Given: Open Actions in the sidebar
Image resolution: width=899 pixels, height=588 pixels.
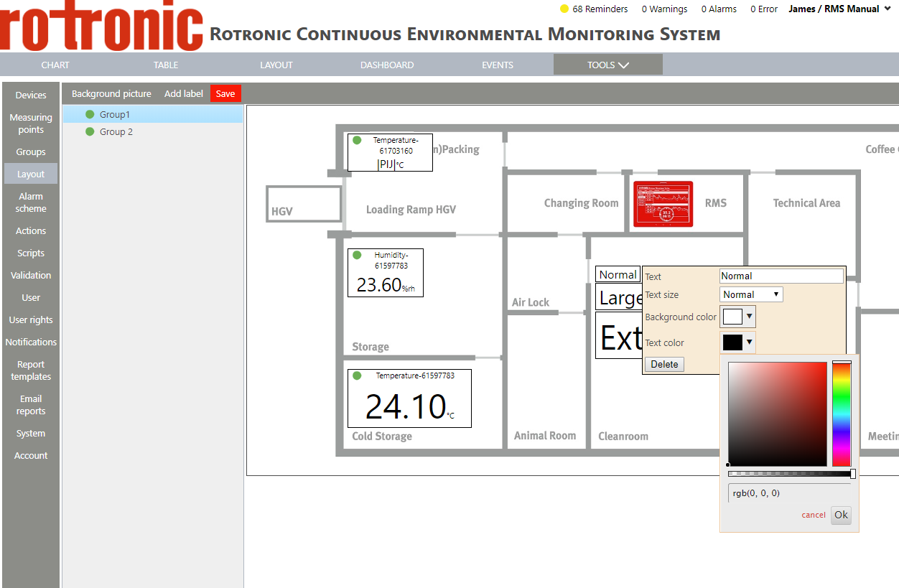Looking at the screenshot, I should point(31,230).
